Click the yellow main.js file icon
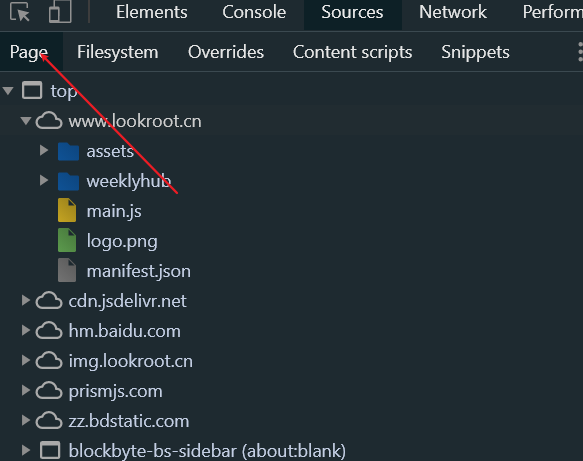Viewport: 583px width, 461px height. point(67,210)
